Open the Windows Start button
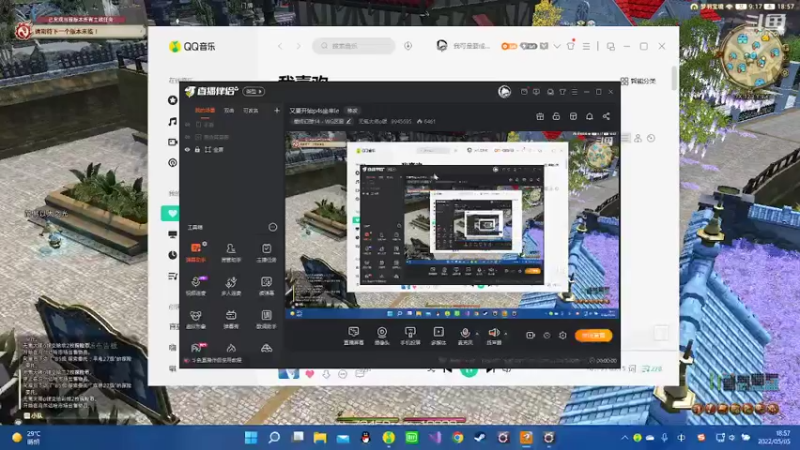The image size is (800, 450). (251, 438)
